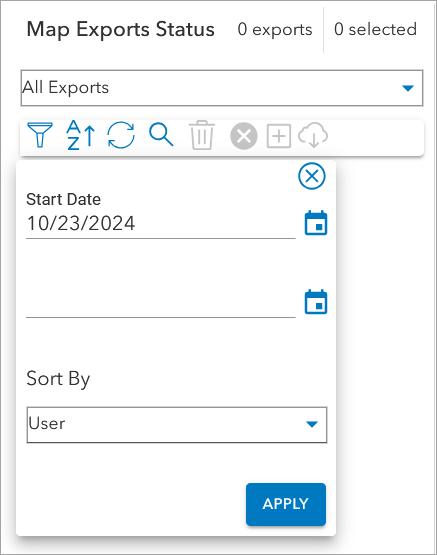Click the gray cancel X icon
Viewport: 437px width, 555px height.
[243, 136]
